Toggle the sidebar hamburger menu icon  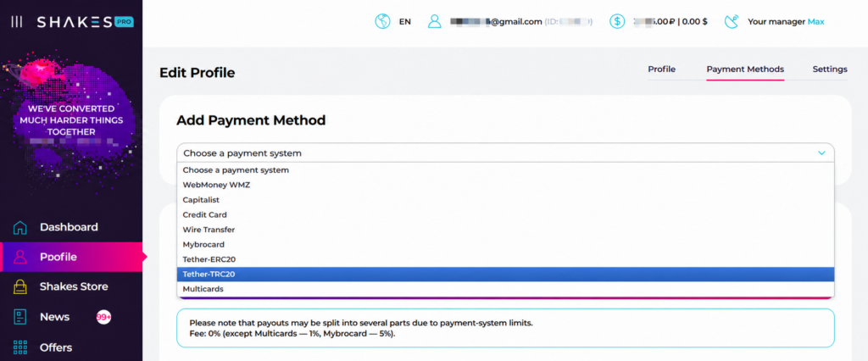(17, 22)
